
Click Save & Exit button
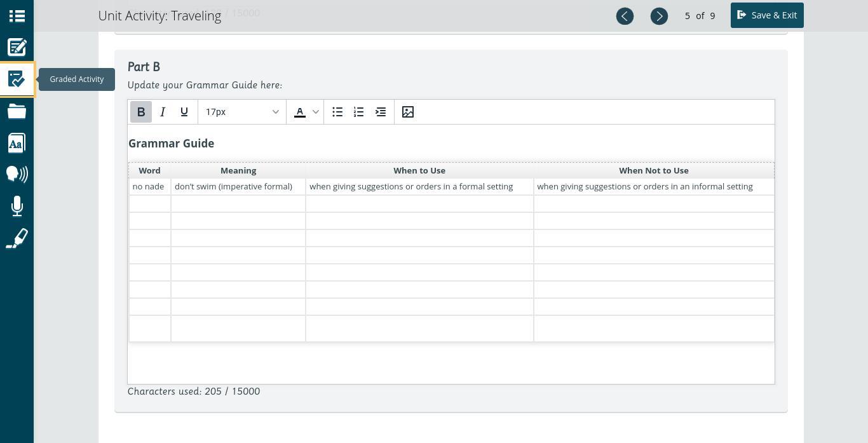[x=767, y=15]
